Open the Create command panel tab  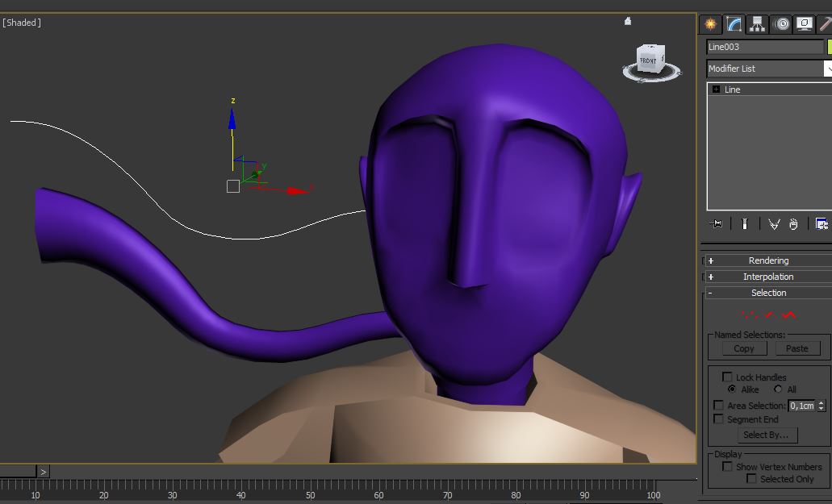point(710,24)
